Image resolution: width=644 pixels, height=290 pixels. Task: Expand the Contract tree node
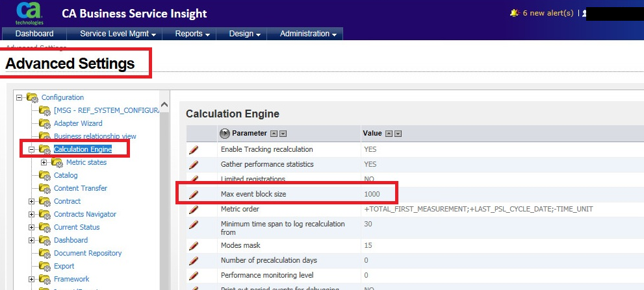point(32,201)
